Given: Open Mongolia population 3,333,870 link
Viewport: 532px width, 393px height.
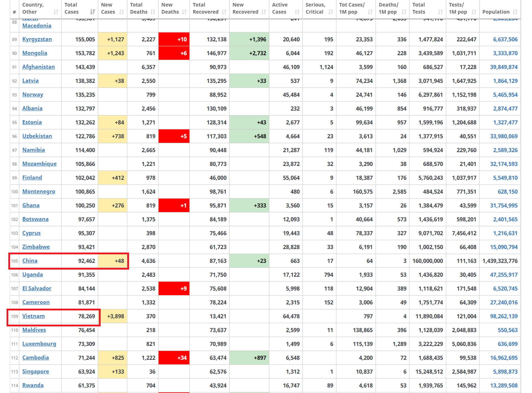Looking at the screenshot, I should tap(505, 53).
